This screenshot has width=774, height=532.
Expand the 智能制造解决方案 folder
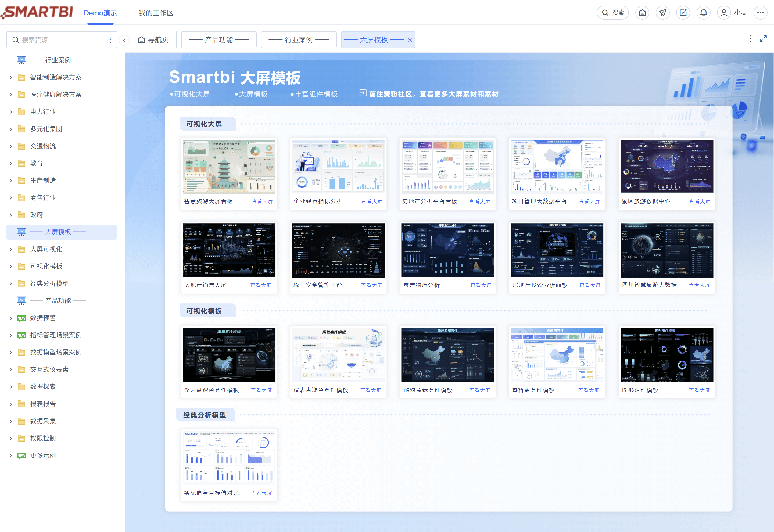11,77
